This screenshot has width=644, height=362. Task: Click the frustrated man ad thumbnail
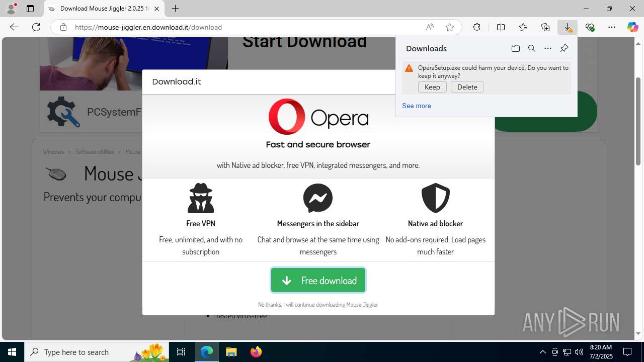[x=134, y=64]
